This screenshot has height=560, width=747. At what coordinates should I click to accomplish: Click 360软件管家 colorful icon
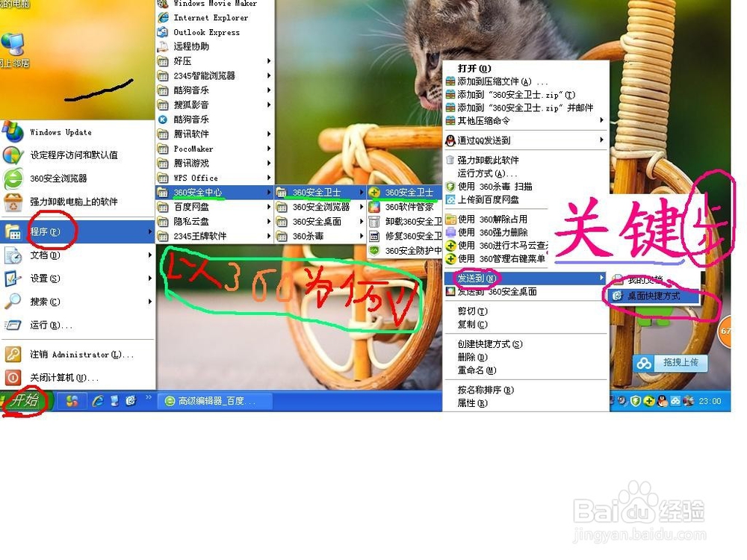click(x=374, y=207)
